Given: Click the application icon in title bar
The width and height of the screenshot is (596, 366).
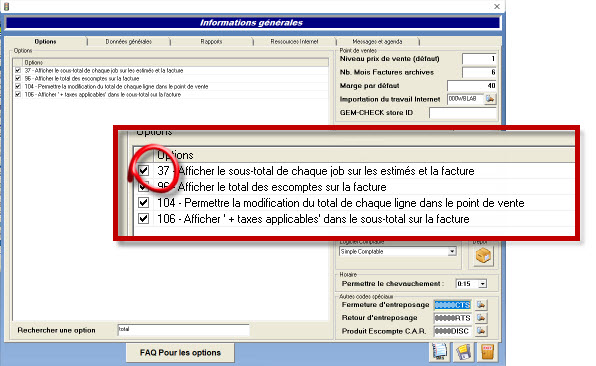Looking at the screenshot, I should pos(6,6).
